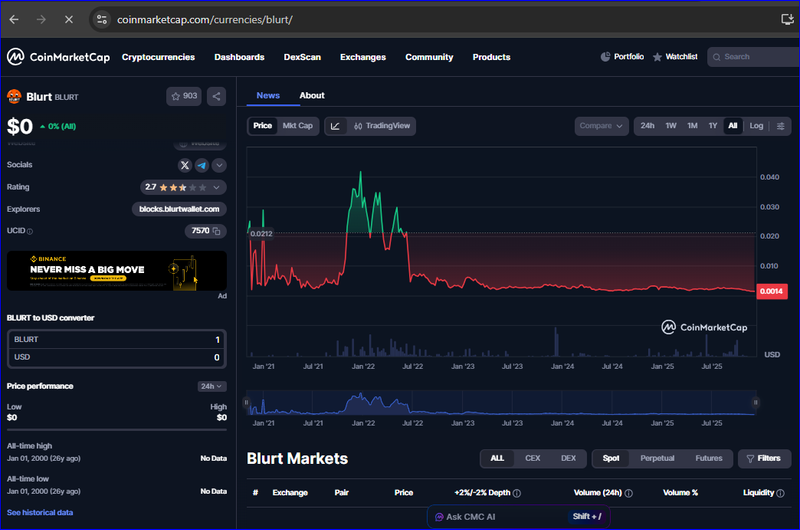Screen dimensions: 800x530
Task: Select the line chart icon
Action: coord(335,126)
